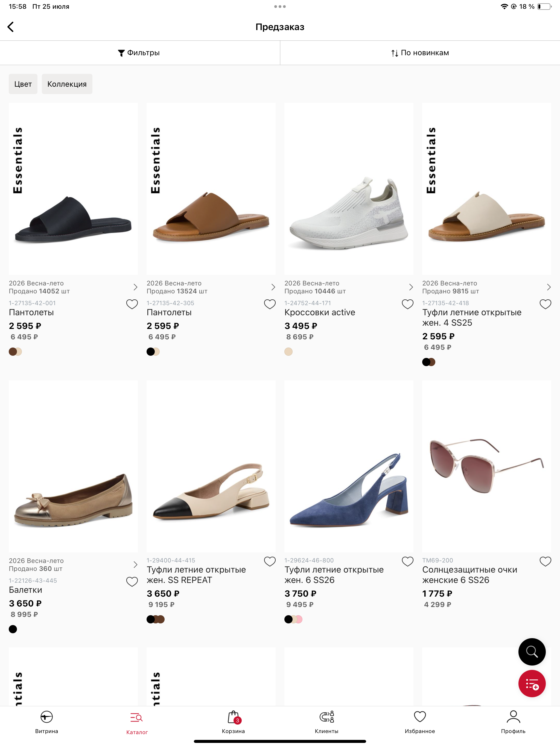Favorite the black Пантолеты 1-27135-42-001
The width and height of the screenshot is (560, 747).
[132, 304]
